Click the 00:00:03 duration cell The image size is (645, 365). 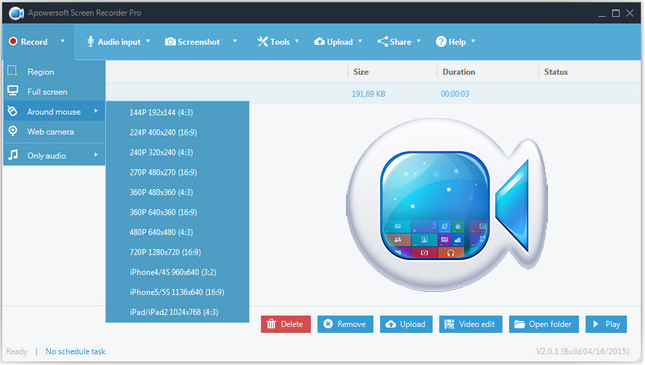455,94
